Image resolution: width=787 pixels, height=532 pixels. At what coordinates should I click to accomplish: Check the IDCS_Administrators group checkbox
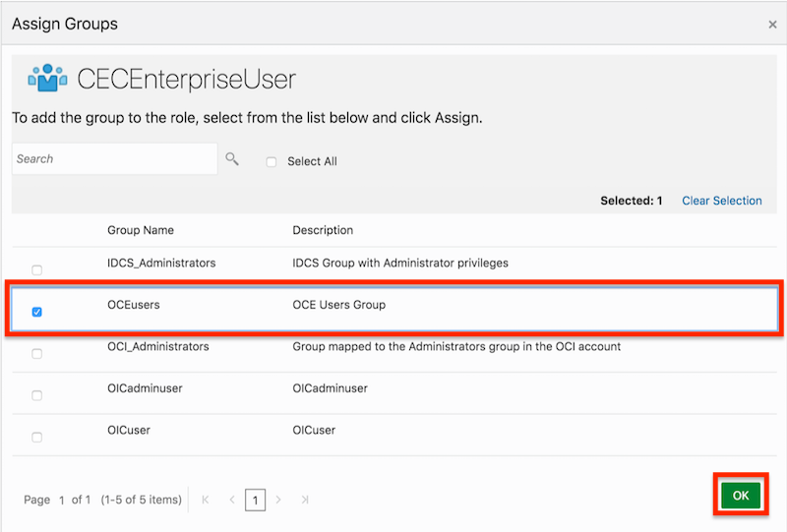(x=37, y=269)
